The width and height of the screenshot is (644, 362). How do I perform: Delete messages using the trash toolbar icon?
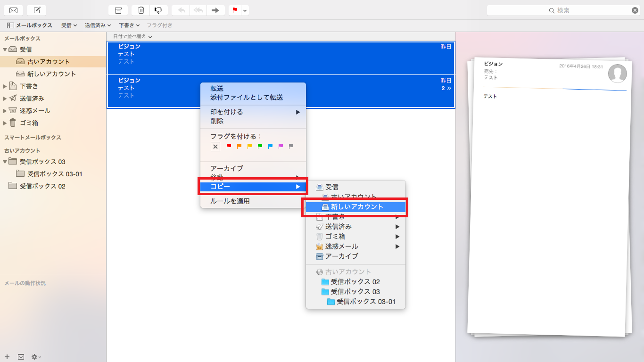(x=141, y=10)
